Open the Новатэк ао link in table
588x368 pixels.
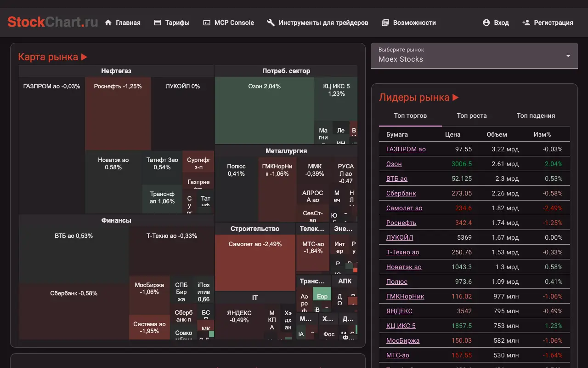404,267
